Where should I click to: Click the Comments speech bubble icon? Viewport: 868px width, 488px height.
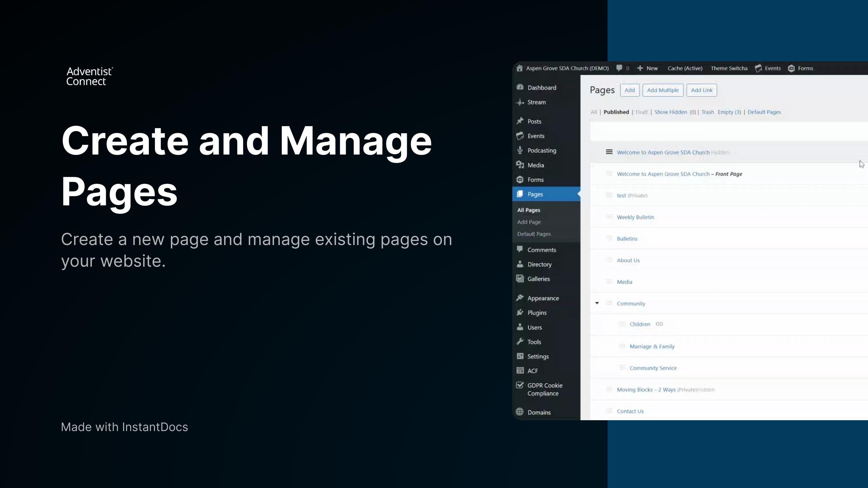coord(520,250)
